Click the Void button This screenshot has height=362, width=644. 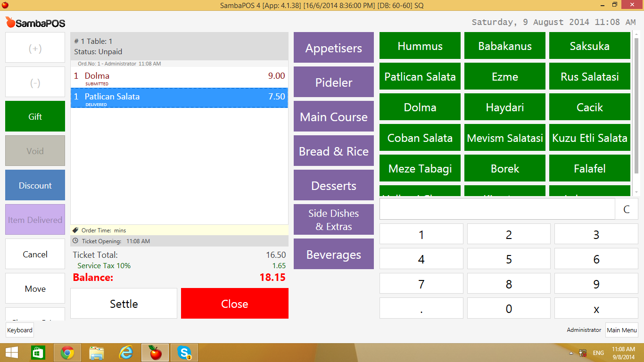pyautogui.click(x=35, y=151)
